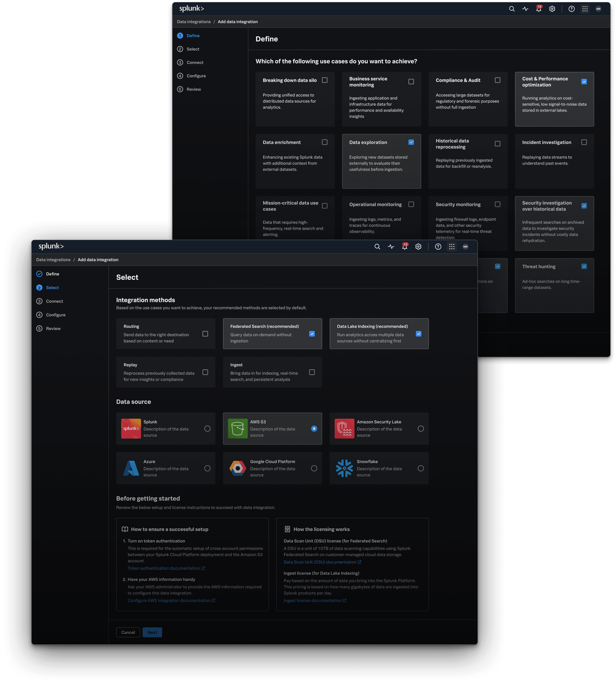Open settings gear in front window header

pyautogui.click(x=418, y=247)
